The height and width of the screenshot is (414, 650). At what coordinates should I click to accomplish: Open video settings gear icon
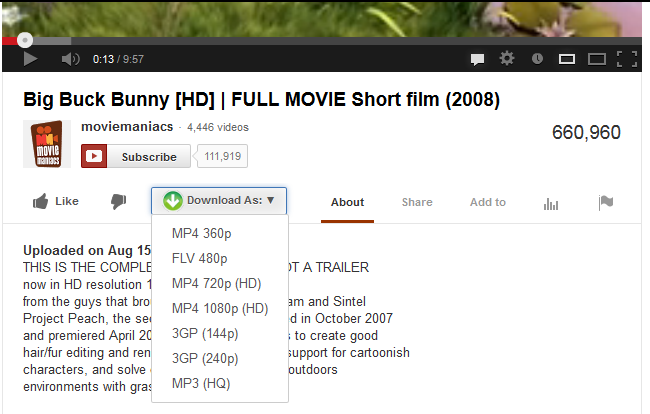pyautogui.click(x=507, y=58)
